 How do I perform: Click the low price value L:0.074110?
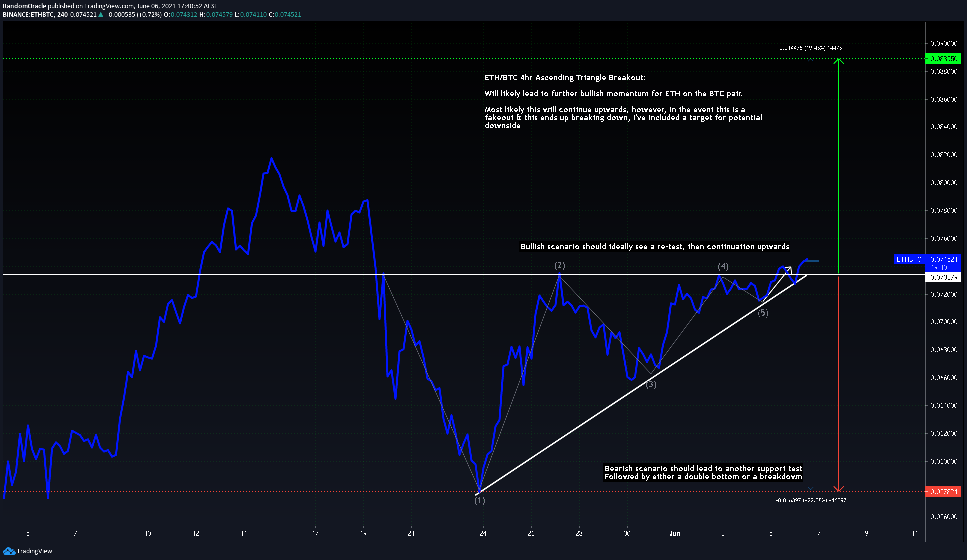pos(251,15)
